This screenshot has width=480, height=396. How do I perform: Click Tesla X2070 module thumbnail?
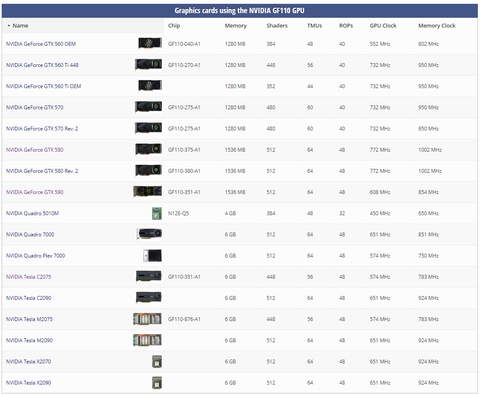coord(157,362)
